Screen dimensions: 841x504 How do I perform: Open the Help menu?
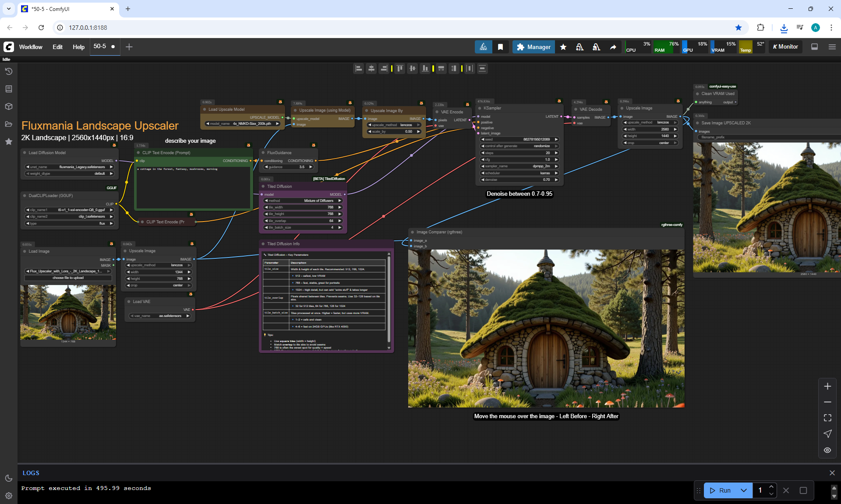[x=78, y=47]
